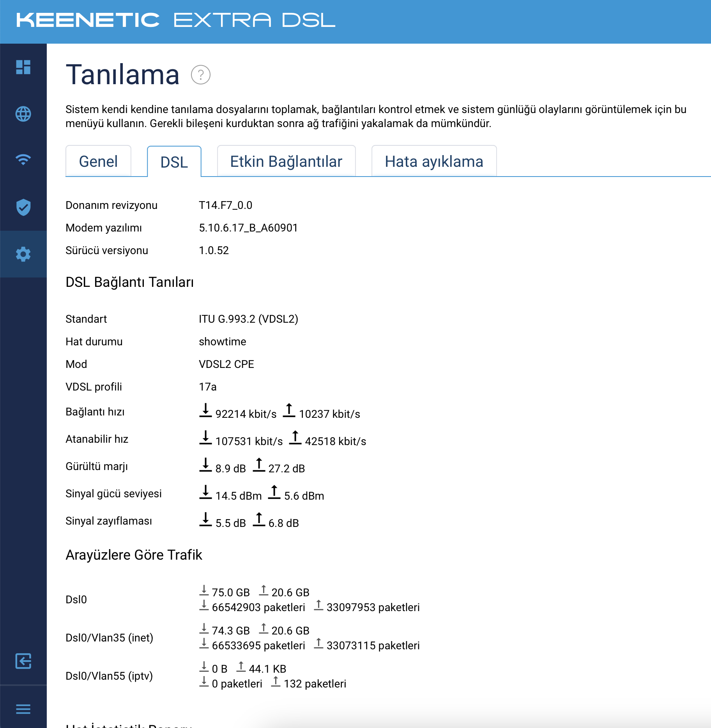Click the downstream signal power 14.5 dBm
Image resolution: width=711 pixels, height=728 pixels.
click(x=239, y=496)
